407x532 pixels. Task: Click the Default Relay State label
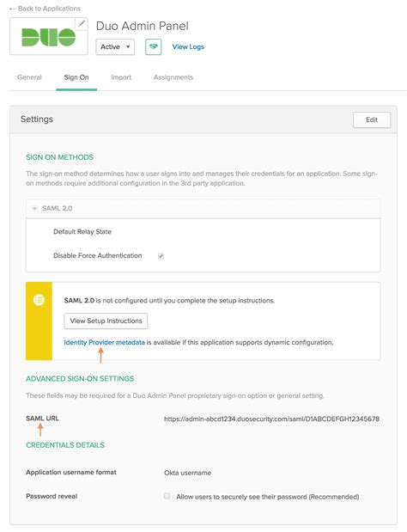(82, 232)
